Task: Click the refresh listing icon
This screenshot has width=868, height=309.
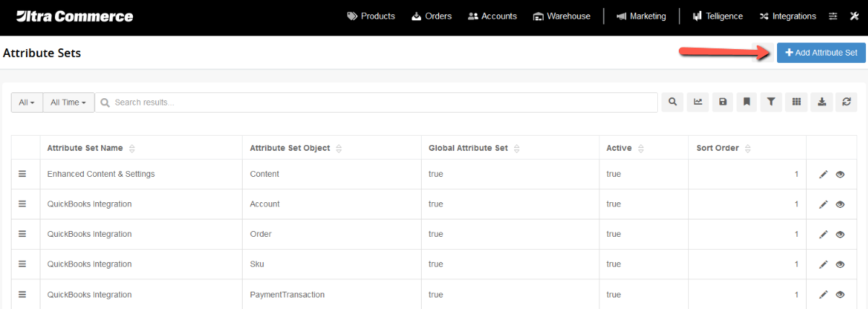Action: pos(846,103)
